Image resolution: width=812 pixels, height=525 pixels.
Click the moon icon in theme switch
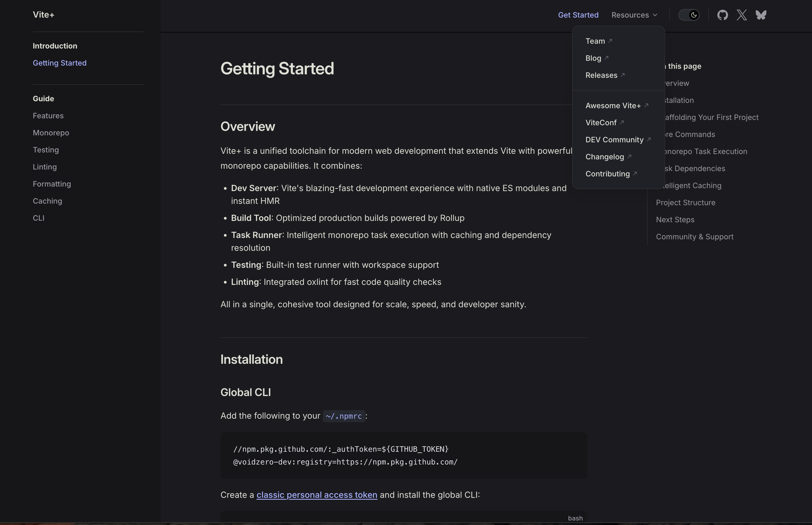694,15
